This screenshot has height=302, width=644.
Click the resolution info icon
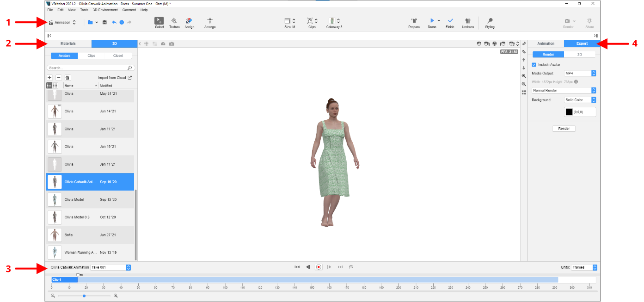576,82
